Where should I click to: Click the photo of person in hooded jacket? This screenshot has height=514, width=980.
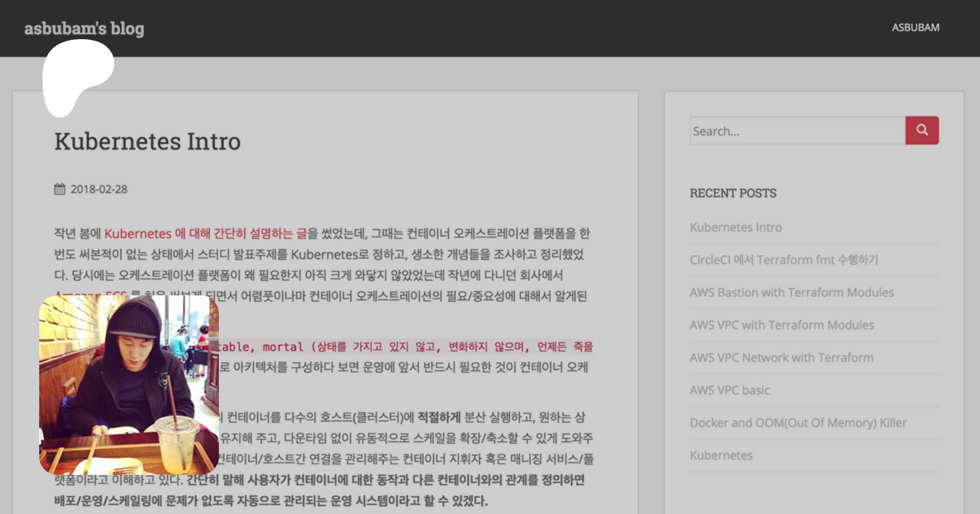(128, 385)
